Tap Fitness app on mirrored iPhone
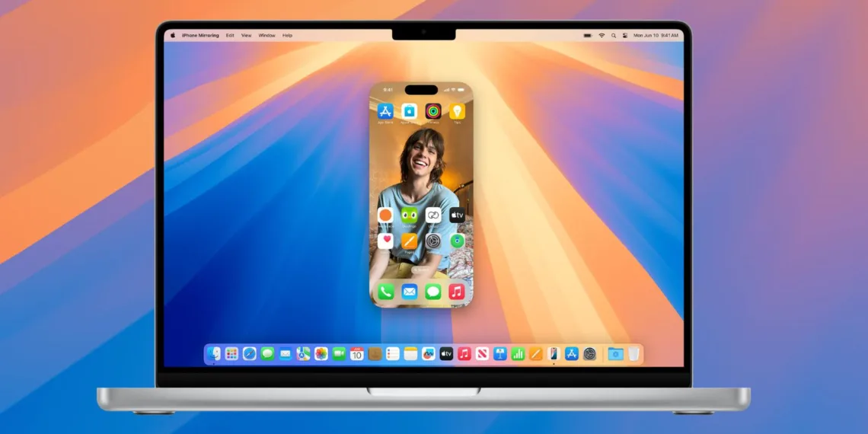This screenshot has height=434, width=868. (x=433, y=111)
